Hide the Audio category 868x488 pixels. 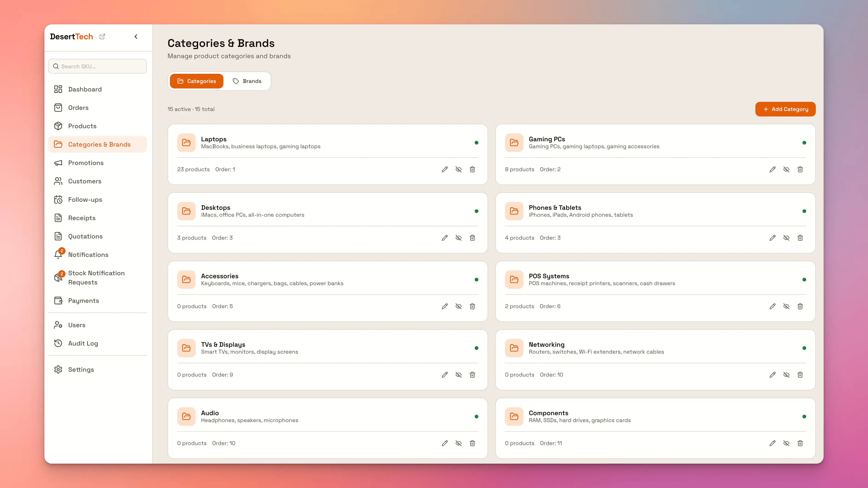(x=459, y=443)
